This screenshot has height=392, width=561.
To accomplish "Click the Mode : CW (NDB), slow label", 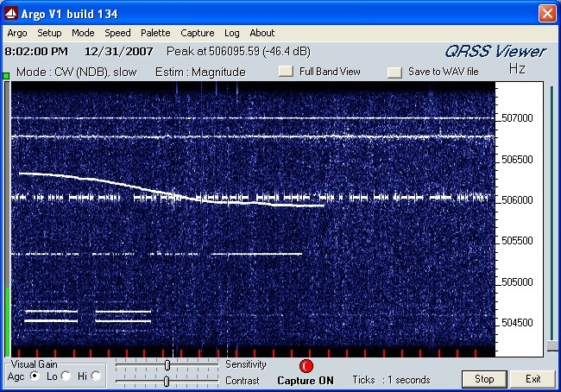I will pyautogui.click(x=76, y=72).
